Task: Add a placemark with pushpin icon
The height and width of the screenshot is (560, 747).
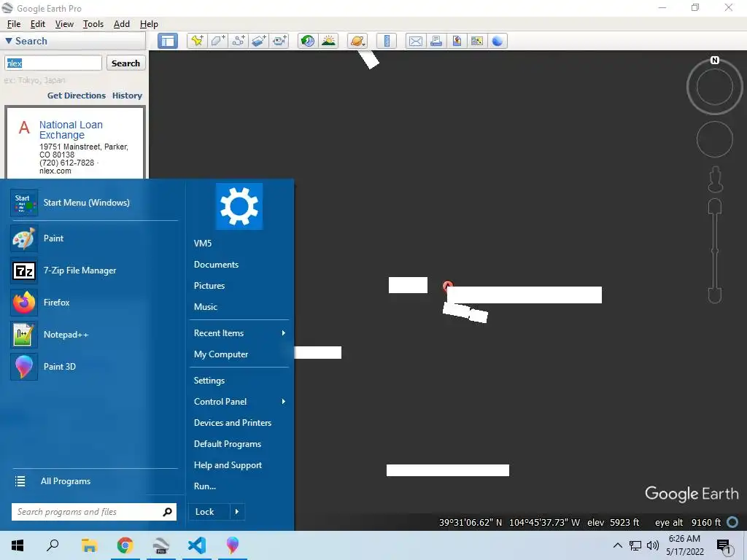Action: tap(196, 41)
